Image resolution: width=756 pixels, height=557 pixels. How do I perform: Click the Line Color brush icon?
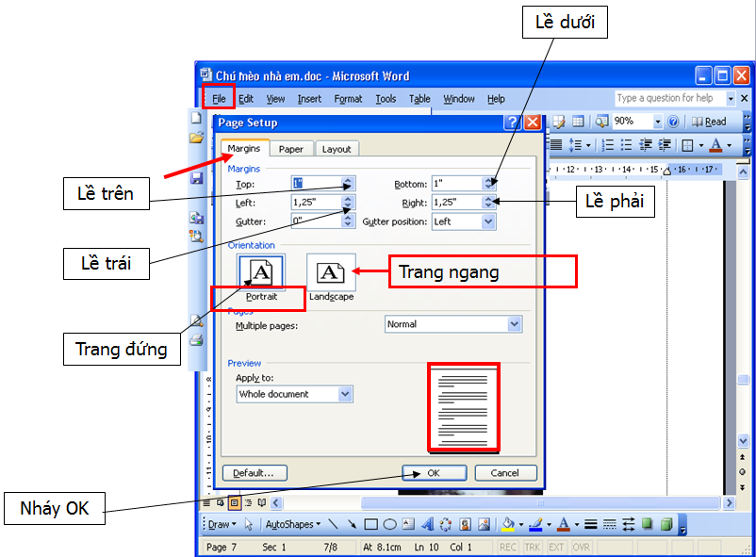coord(535,524)
